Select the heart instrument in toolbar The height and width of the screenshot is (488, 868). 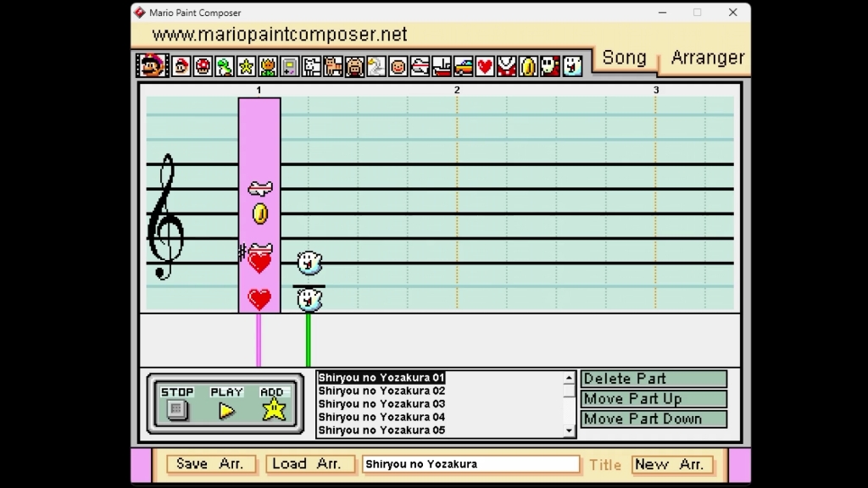point(485,66)
